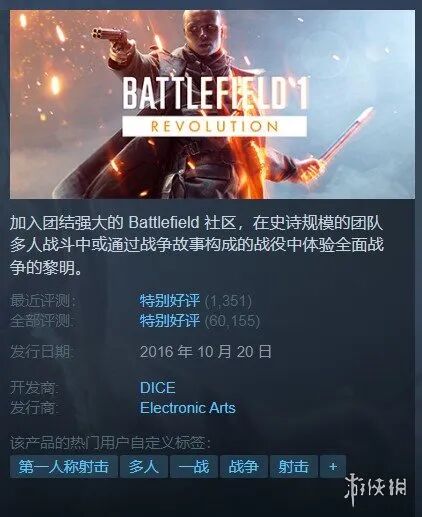
Task: Click the all reviews 特别好评 rating
Action: click(170, 321)
